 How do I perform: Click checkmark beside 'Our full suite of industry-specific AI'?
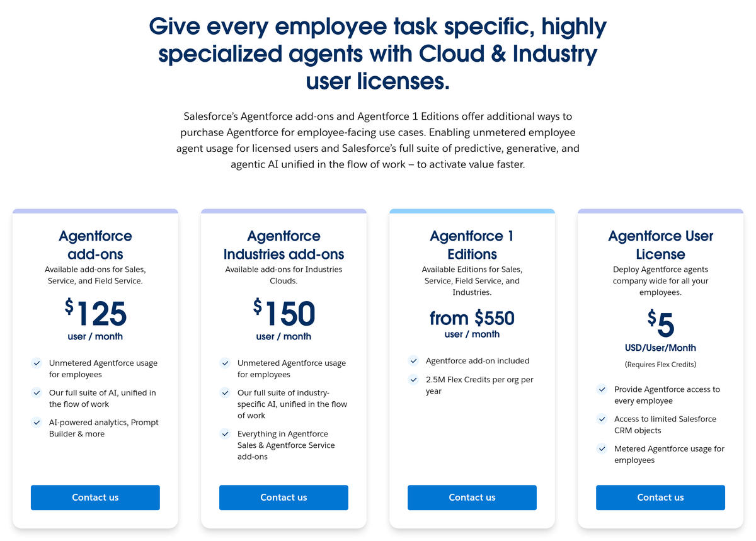coord(225,393)
